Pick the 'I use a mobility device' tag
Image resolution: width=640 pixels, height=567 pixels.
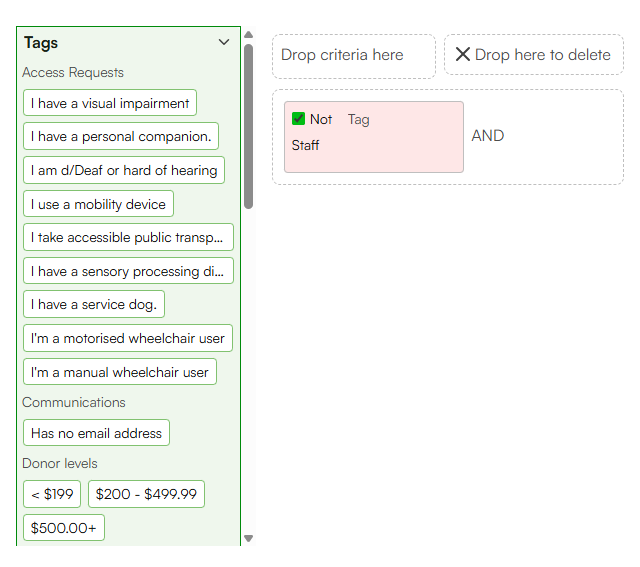pyautogui.click(x=98, y=204)
